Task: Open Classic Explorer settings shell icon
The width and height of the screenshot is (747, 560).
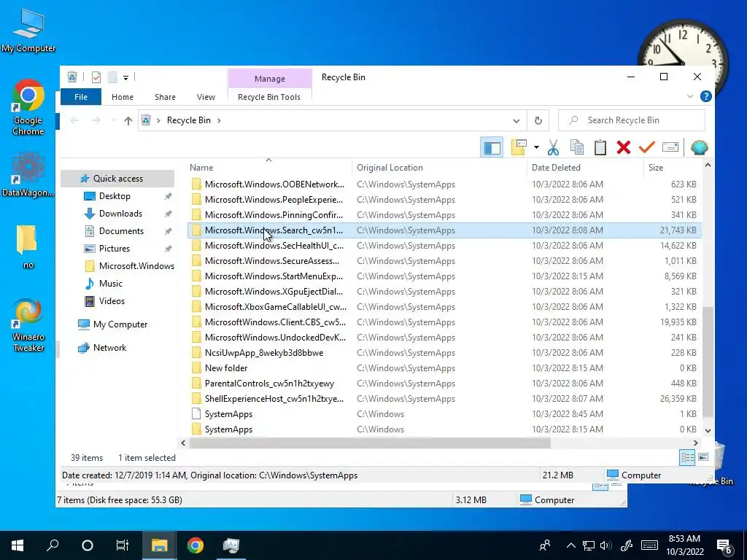Action: (699, 147)
